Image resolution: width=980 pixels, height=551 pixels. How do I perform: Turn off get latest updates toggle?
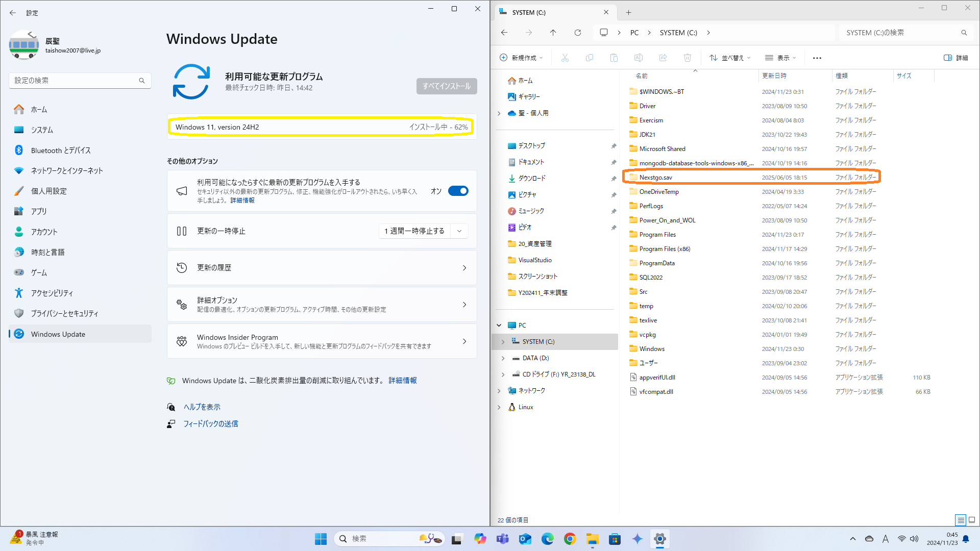[x=458, y=191]
